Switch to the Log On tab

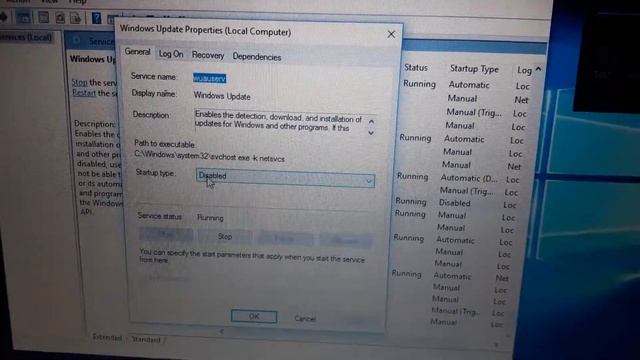click(171, 54)
